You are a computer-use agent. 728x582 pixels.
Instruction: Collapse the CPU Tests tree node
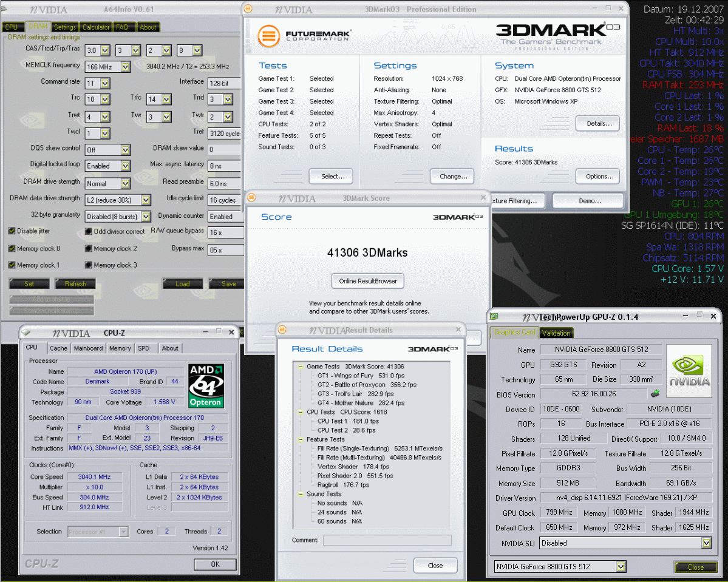[x=301, y=411]
